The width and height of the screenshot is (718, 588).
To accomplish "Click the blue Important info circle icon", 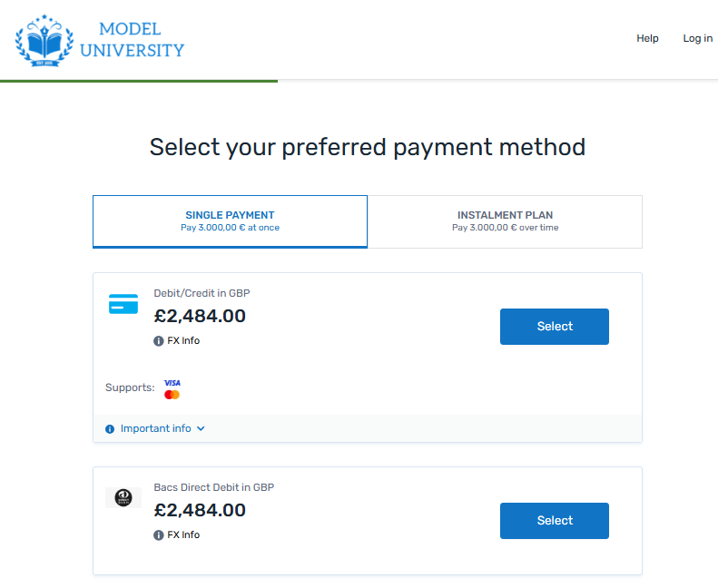I will pos(110,429).
